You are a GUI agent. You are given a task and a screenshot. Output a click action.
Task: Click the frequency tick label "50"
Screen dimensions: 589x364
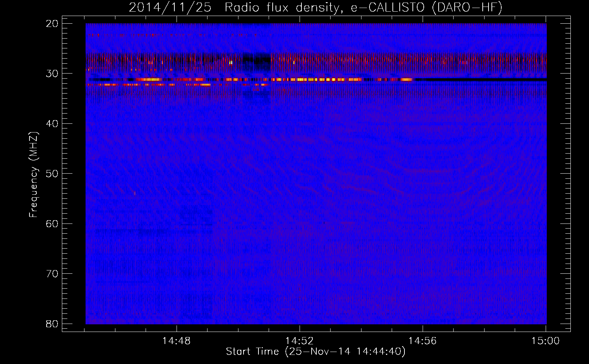coord(52,174)
